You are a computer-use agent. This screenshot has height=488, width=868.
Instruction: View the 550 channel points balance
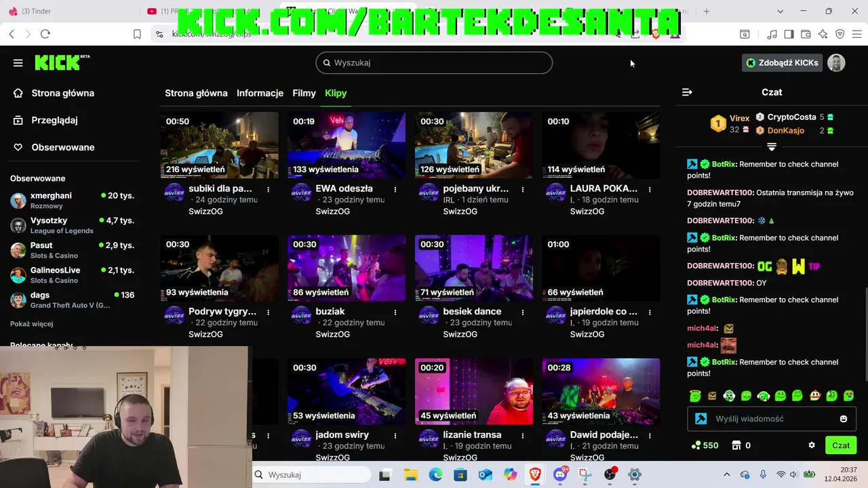(705, 445)
